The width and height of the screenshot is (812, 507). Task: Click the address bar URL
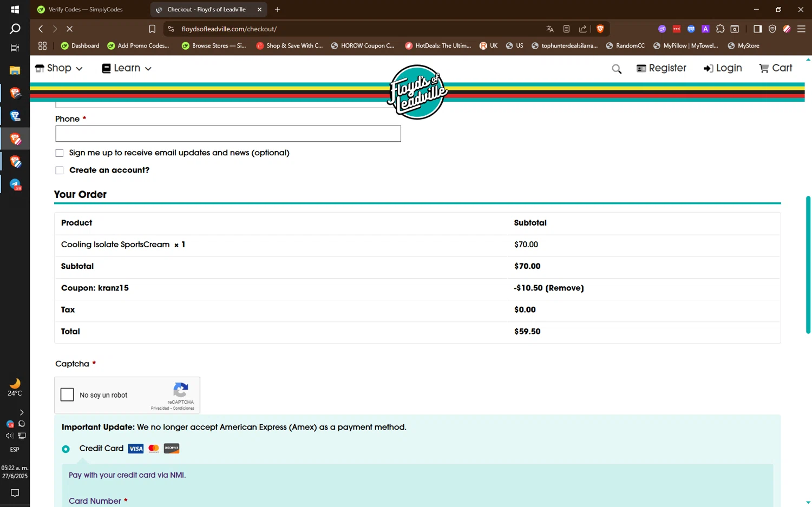pos(229,29)
